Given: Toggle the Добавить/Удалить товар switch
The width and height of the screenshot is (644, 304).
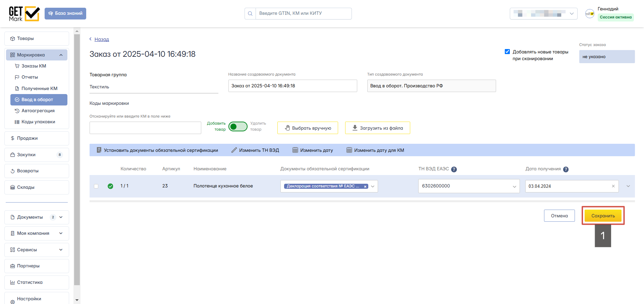Looking at the screenshot, I should pos(238,127).
